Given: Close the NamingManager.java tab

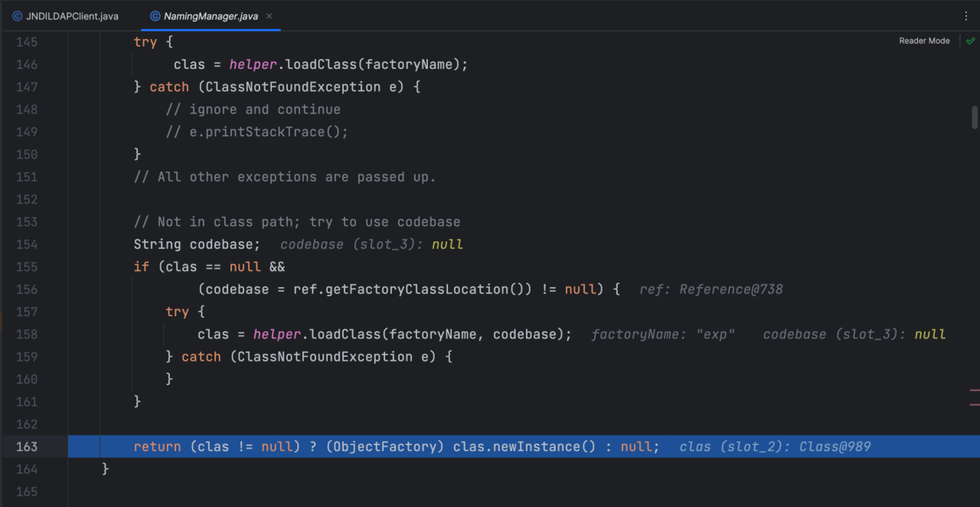Looking at the screenshot, I should click(269, 16).
